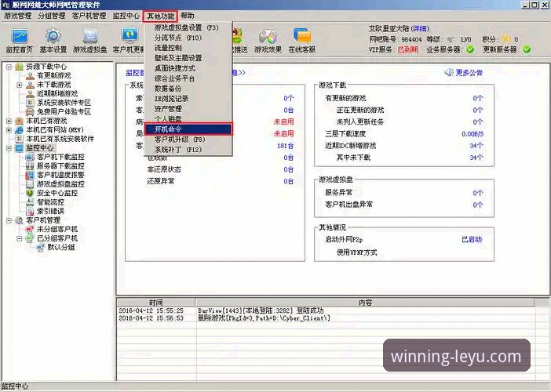Click the 客户机下载监控 icon
551x392 pixels.
[31, 157]
